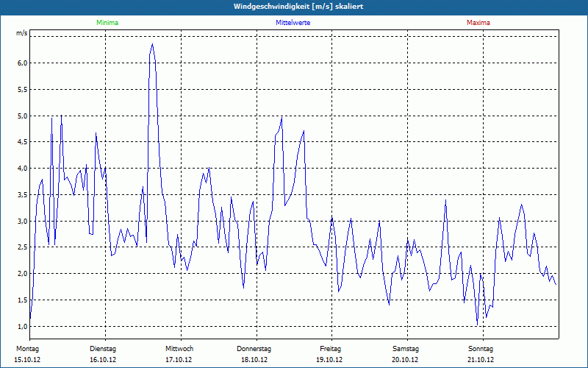Click the 1,0 y-axis value

tap(23, 326)
